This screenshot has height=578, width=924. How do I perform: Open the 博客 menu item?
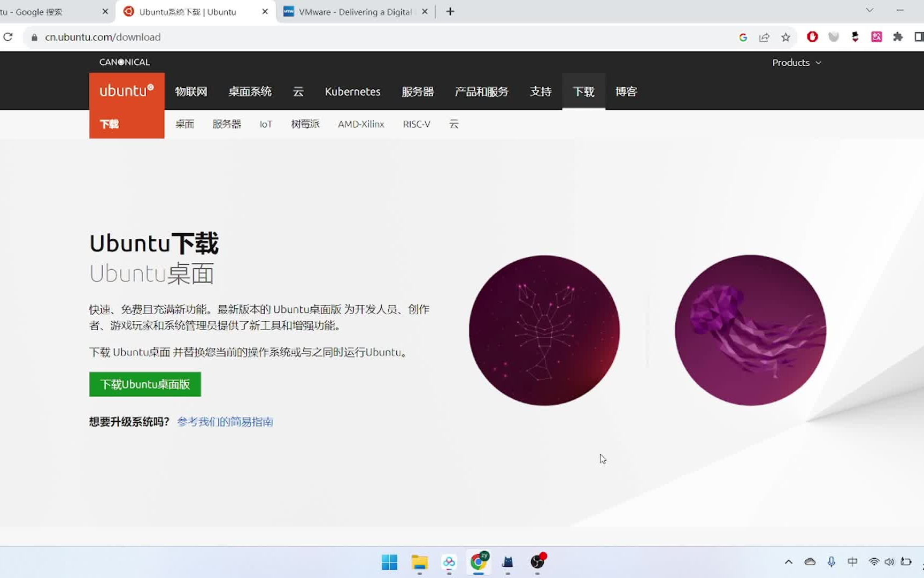(x=626, y=92)
